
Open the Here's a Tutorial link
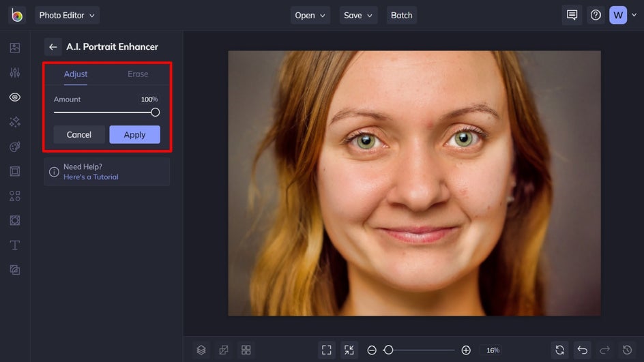pos(91,177)
